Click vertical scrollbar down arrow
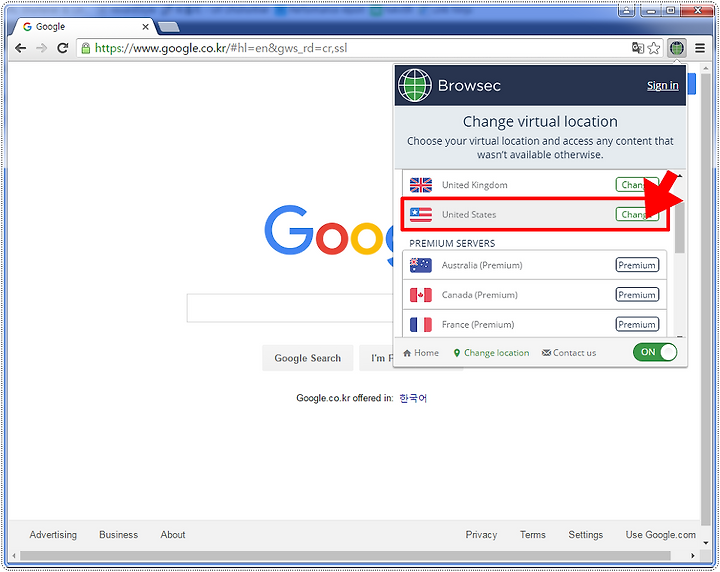Screen dimensions: 720x572 coord(706,543)
